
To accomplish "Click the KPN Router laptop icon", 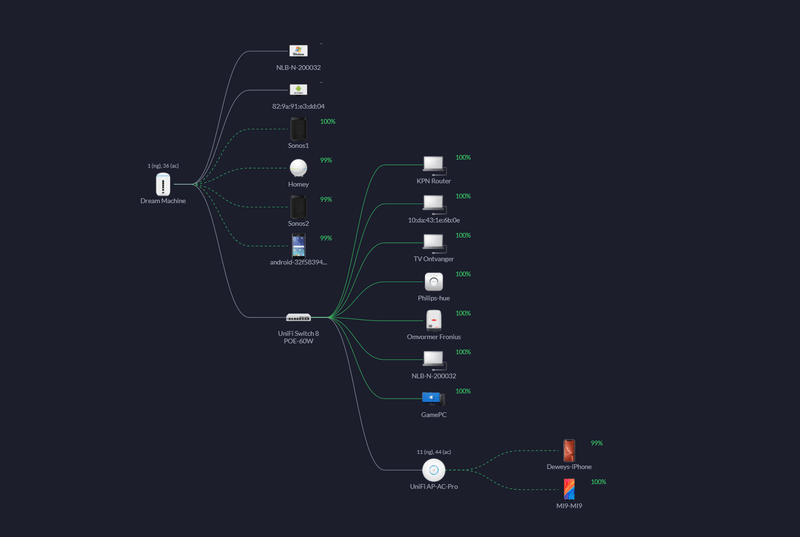I will pos(434,165).
